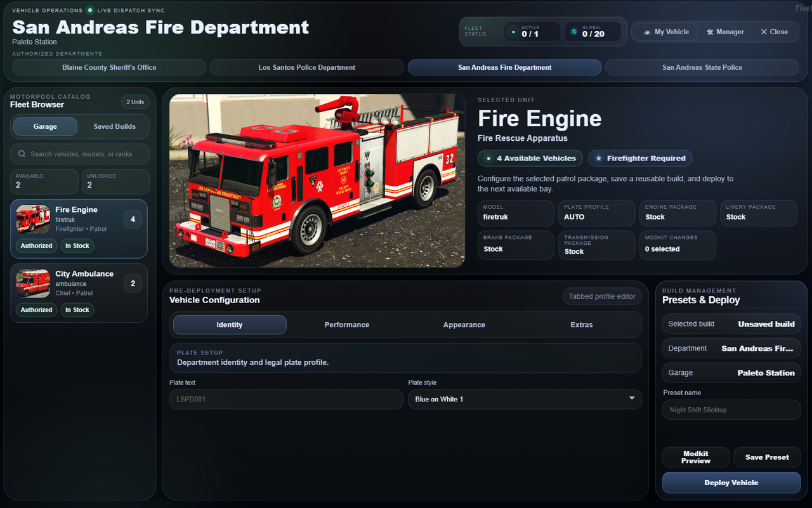Click the Tabbed profile editor pill
Screen dimensions: 812x508
tap(602, 296)
